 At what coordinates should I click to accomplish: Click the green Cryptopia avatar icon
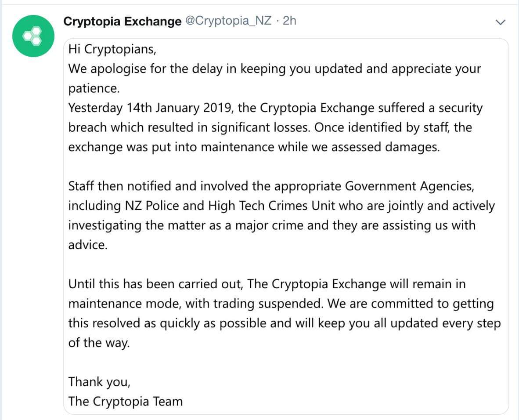[x=33, y=36]
